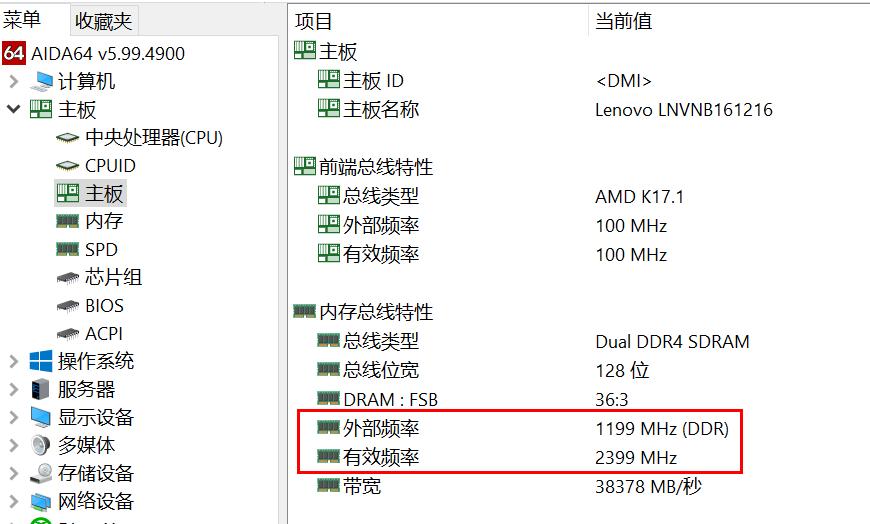Image resolution: width=870 pixels, height=524 pixels.
Task: Select the BIOS chip icon
Action: pyautogui.click(x=68, y=306)
